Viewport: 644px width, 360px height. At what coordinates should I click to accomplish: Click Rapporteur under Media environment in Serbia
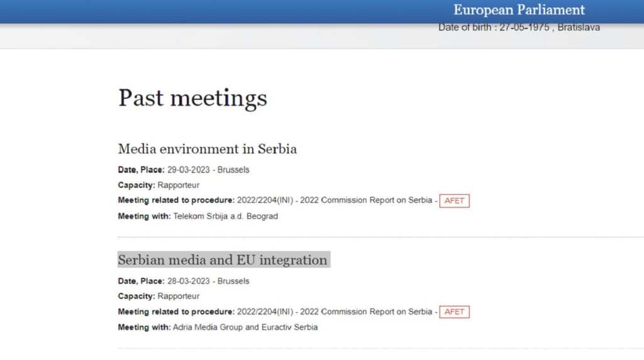point(179,185)
